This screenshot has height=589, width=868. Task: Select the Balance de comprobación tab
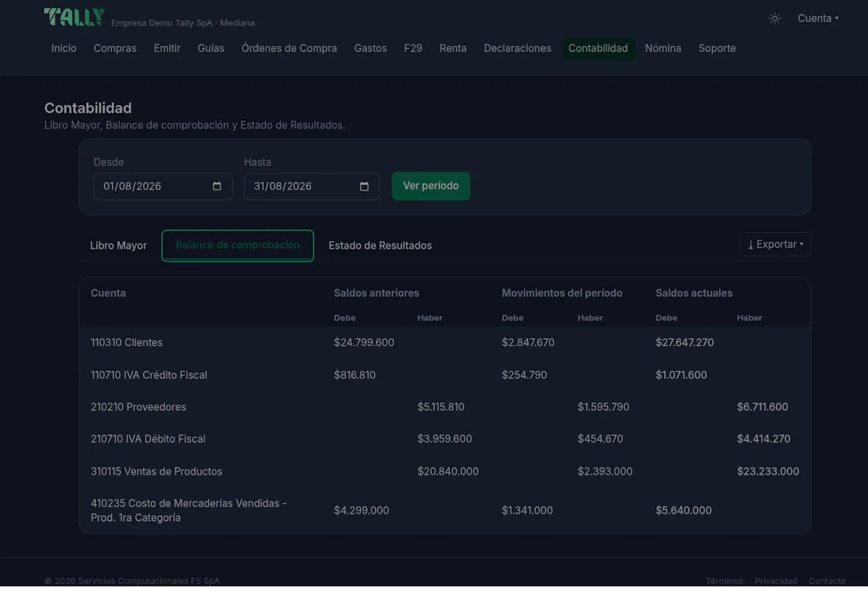[238, 245]
